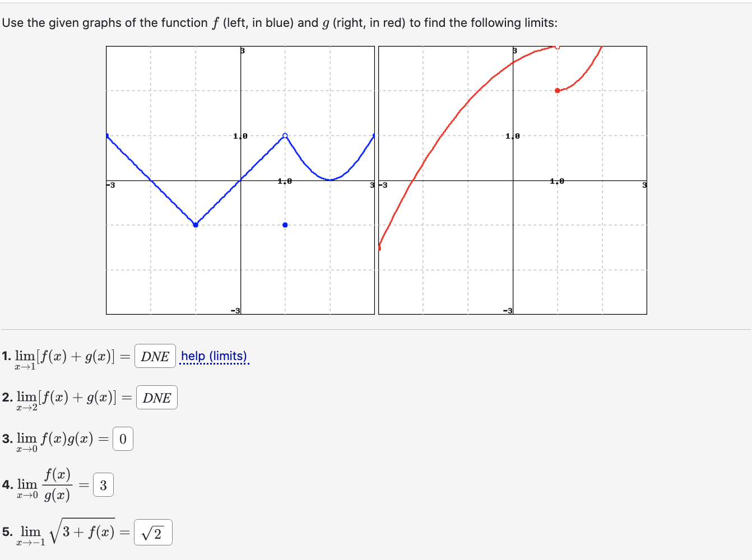This screenshot has width=752, height=560.
Task: Click the DNE answer for problem 1
Action: pyautogui.click(x=155, y=357)
